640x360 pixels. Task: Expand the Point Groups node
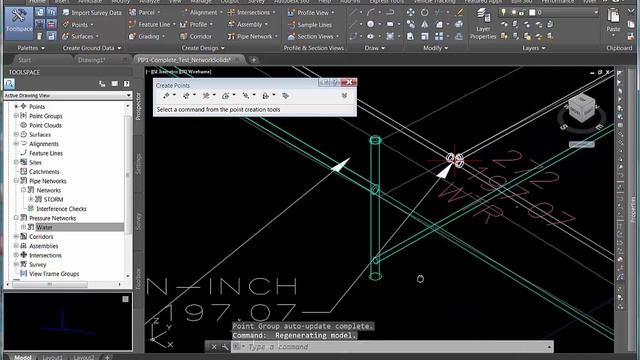tap(16, 116)
